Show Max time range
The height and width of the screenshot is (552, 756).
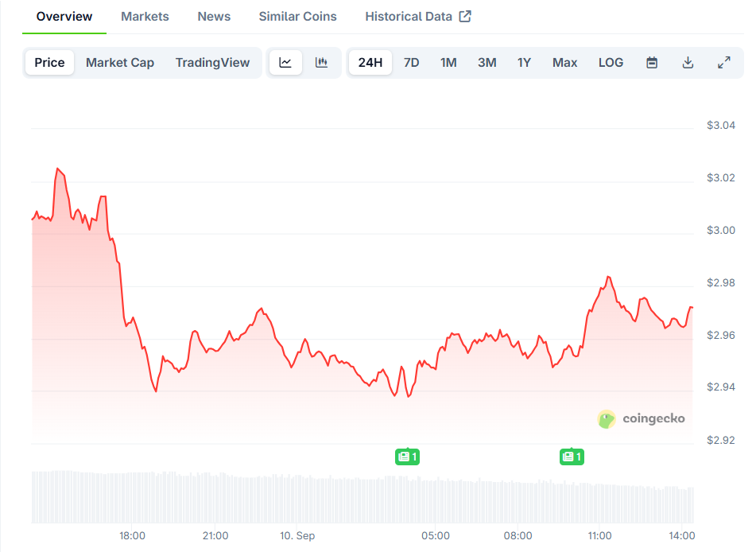click(564, 63)
